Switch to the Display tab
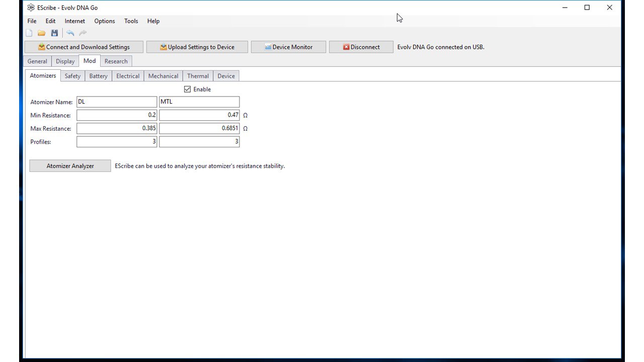Image resolution: width=644 pixels, height=362 pixels. 65,61
